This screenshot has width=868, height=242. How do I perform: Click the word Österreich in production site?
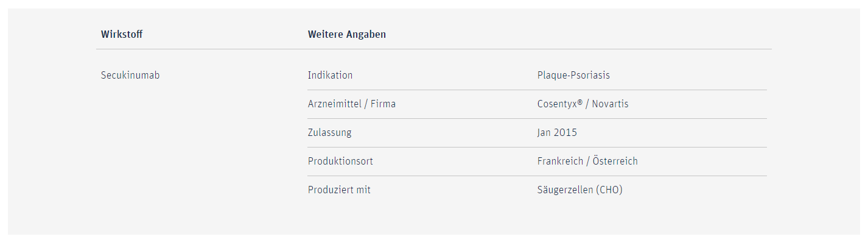point(615,162)
